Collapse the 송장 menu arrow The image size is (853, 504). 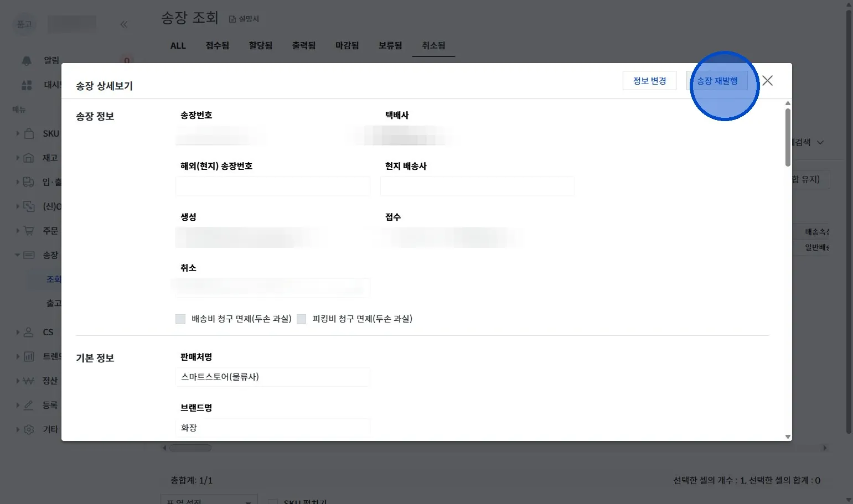[17, 255]
